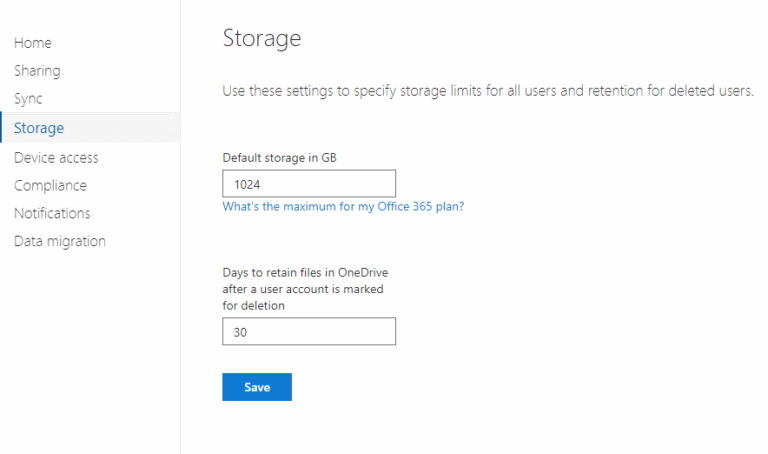
Task: Go to Data migration page
Action: [60, 241]
